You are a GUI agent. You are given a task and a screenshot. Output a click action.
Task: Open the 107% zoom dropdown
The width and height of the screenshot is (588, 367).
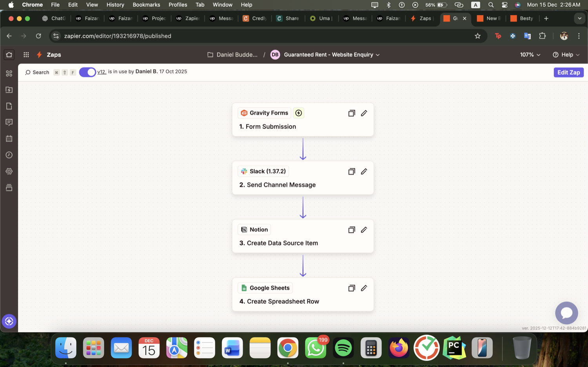[x=530, y=55]
